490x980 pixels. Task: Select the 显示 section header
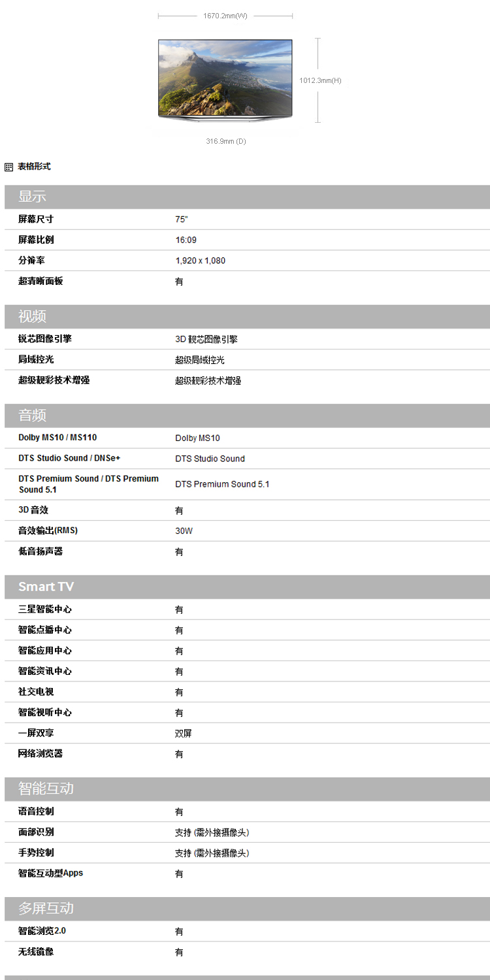32,197
